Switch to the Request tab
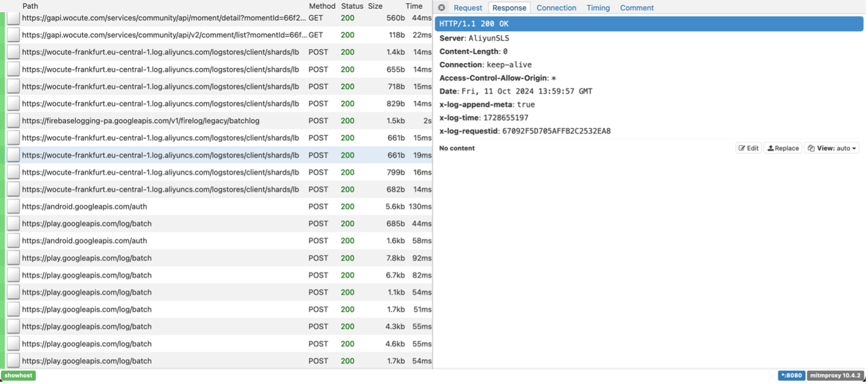 click(x=467, y=8)
